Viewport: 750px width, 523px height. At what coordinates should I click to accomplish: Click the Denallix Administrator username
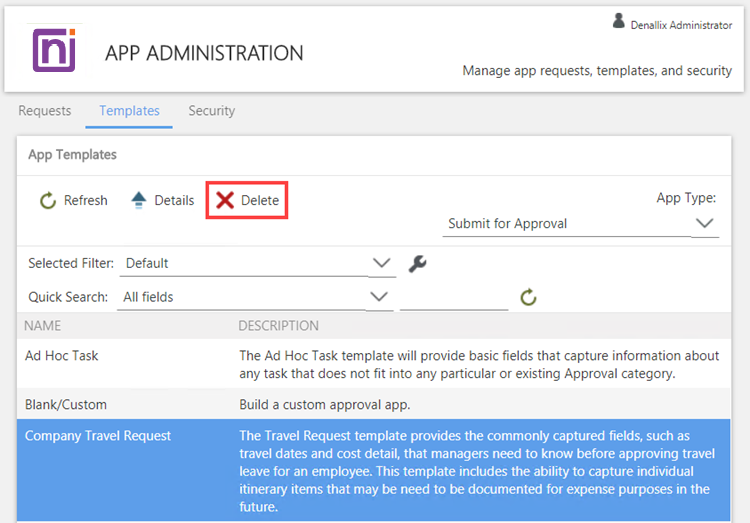(x=681, y=25)
